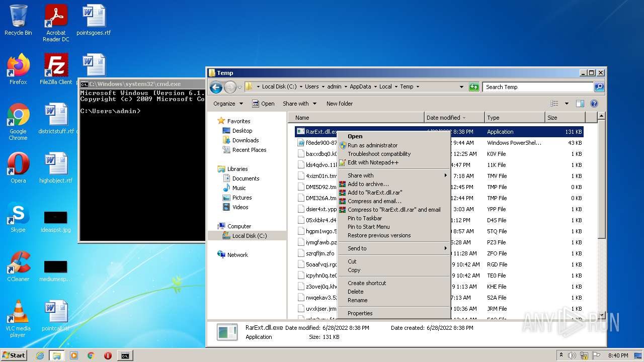Launch FileZilla Client shortcut

[56, 69]
